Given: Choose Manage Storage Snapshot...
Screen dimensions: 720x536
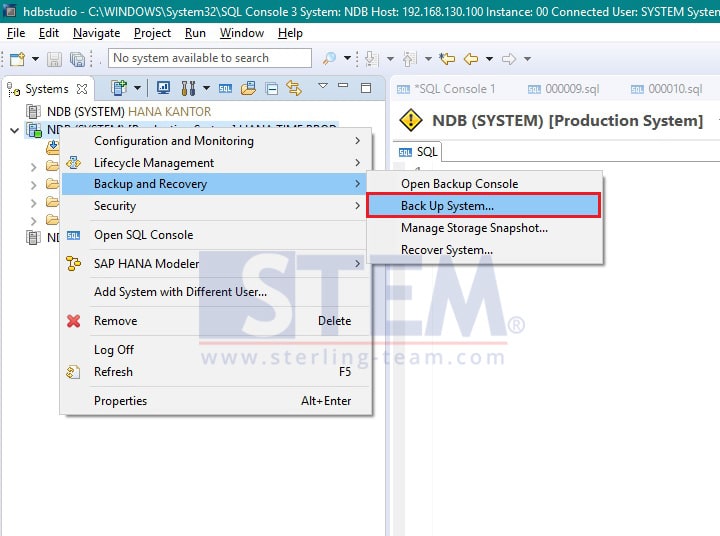Looking at the screenshot, I should pyautogui.click(x=484, y=228).
